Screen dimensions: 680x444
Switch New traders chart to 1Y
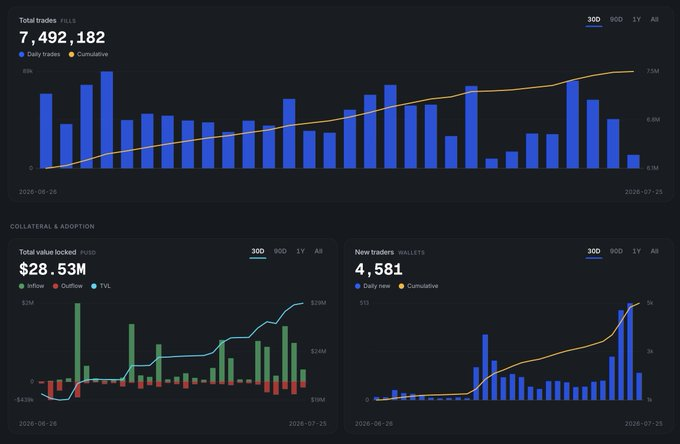pos(636,251)
